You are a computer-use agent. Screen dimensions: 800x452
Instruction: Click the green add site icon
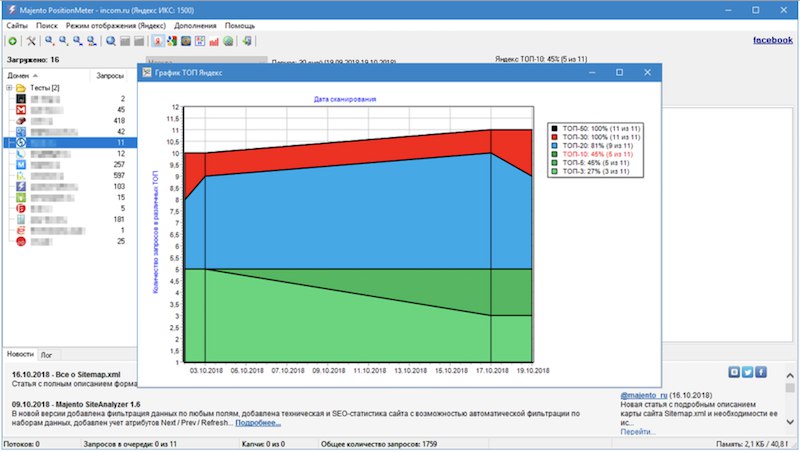click(x=12, y=41)
